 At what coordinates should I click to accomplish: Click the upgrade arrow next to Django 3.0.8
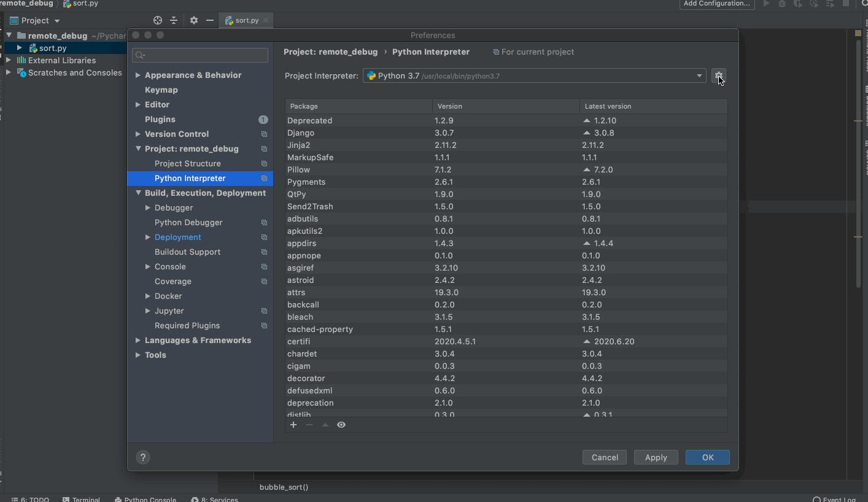(587, 133)
